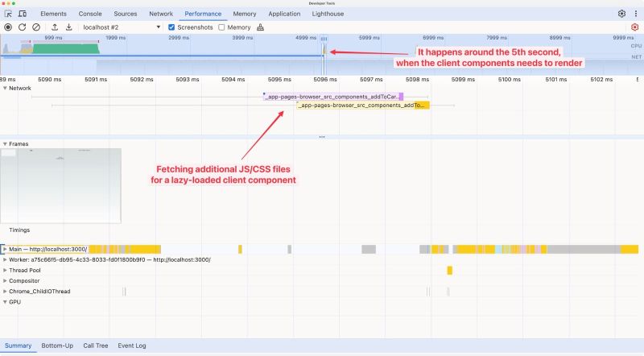
Task: Click the Thread Pool yellow task block
Action: [449, 270]
